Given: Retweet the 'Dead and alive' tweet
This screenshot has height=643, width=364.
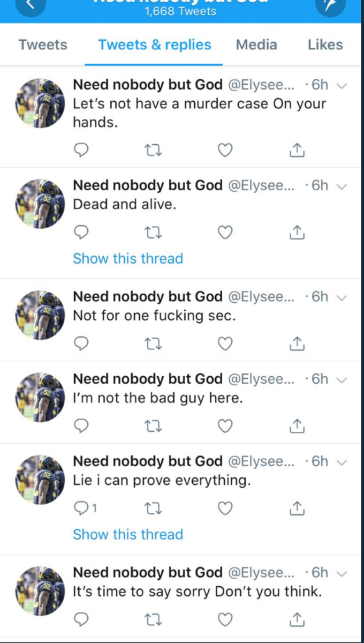Looking at the screenshot, I should click(154, 232).
